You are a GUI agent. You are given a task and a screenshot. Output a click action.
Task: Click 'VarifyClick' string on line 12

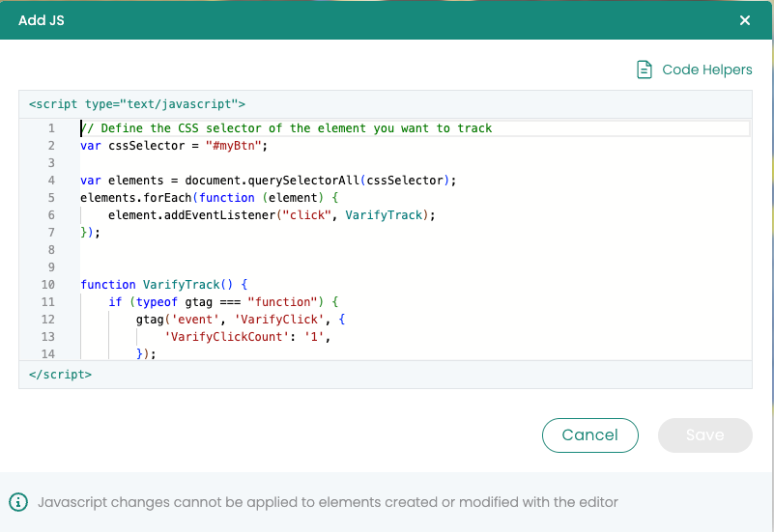point(279,319)
